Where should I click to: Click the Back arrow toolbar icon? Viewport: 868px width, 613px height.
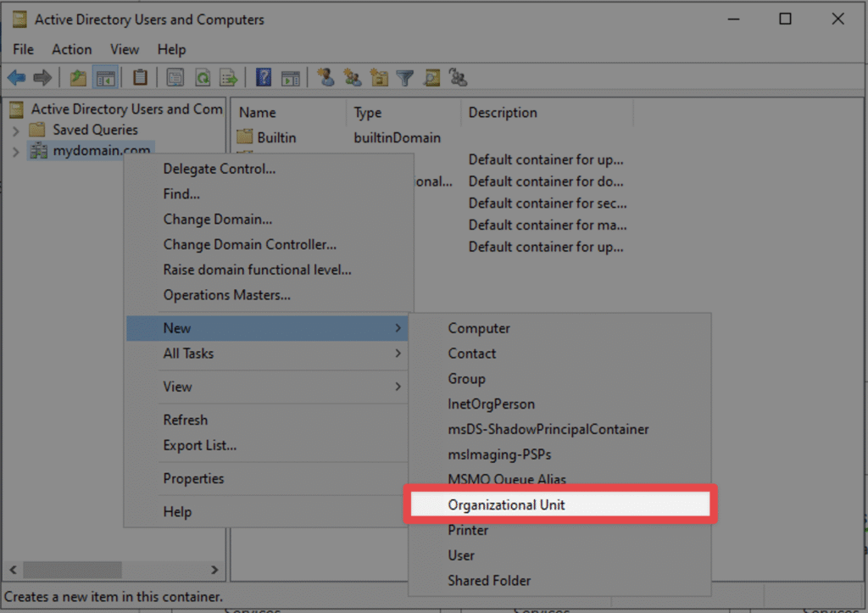click(17, 77)
